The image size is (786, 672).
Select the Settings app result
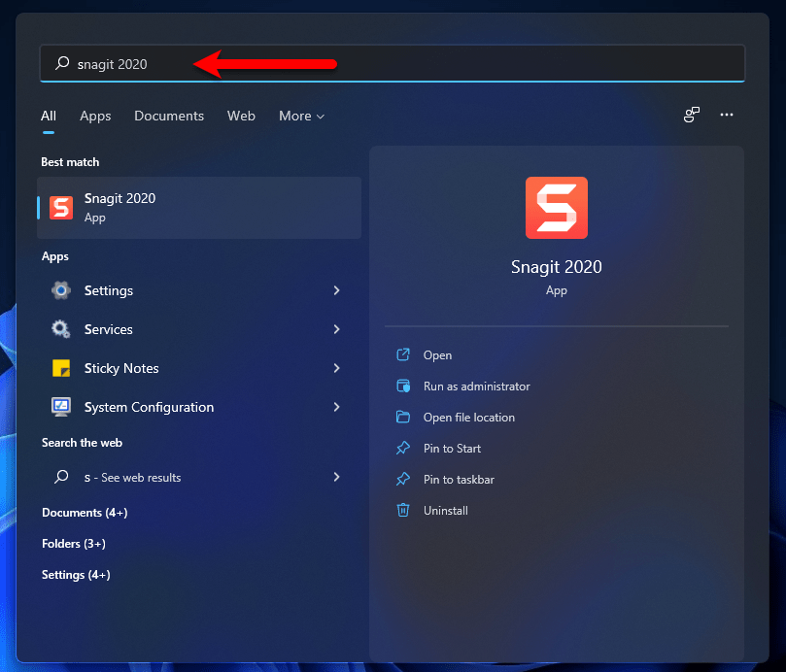click(x=199, y=290)
